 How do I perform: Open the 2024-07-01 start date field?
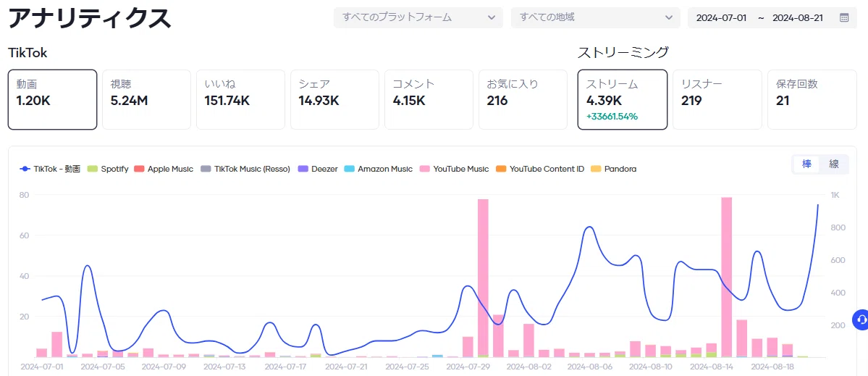(721, 17)
